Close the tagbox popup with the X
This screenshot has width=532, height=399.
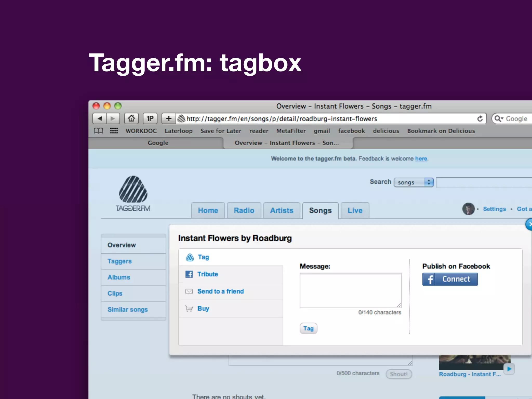(529, 224)
